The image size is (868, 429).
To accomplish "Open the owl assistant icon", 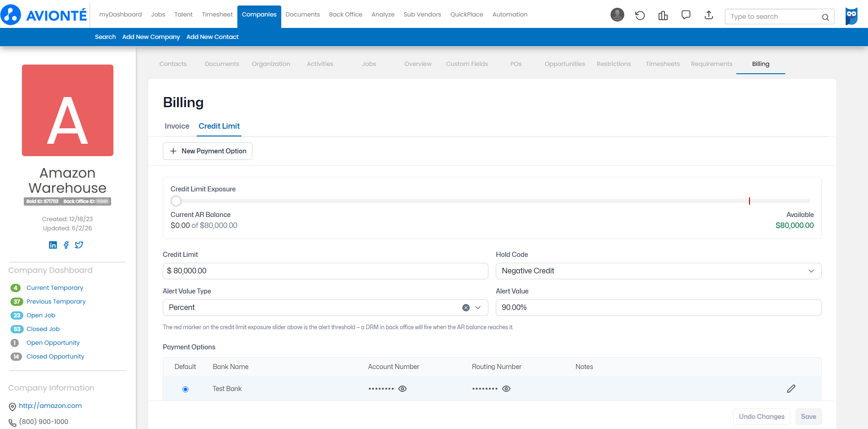I will (x=852, y=16).
